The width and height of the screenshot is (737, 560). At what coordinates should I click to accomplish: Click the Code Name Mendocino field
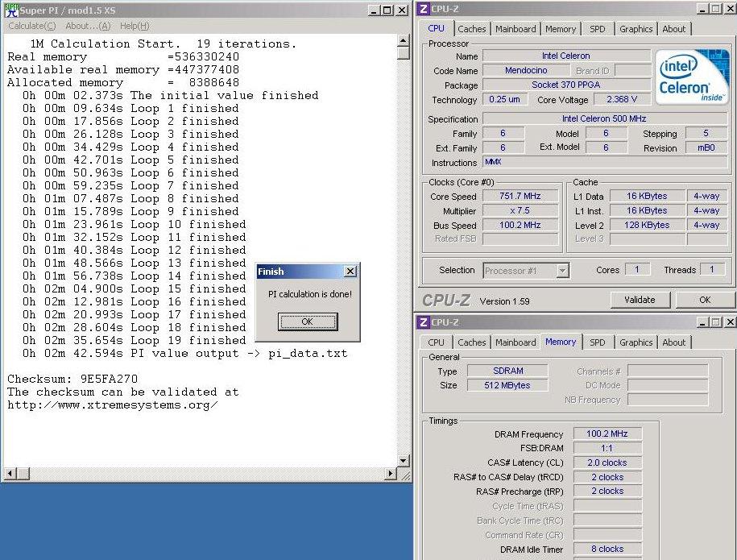click(x=526, y=71)
